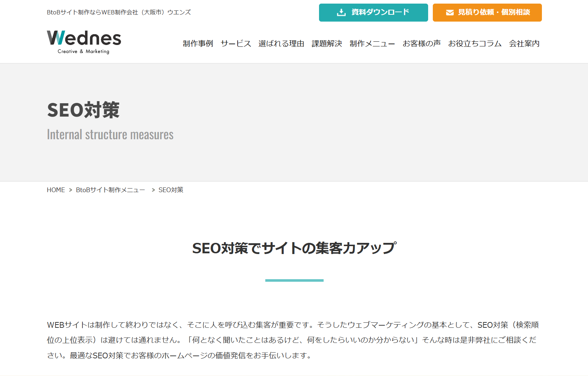Open the お役立ちコラム section
Viewport: 588px width, 376px height.
point(475,44)
